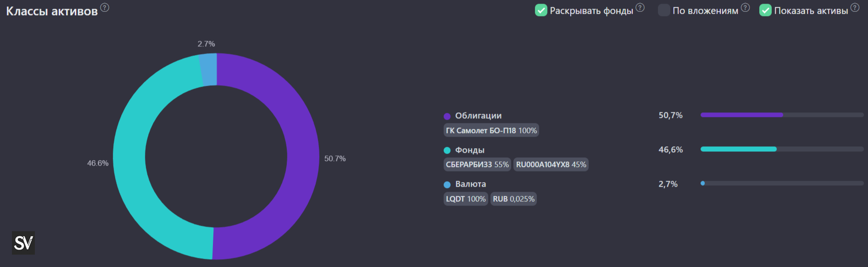Click teal Фонды legend dot
Image resolution: width=868 pixels, height=267 pixels.
tap(447, 150)
